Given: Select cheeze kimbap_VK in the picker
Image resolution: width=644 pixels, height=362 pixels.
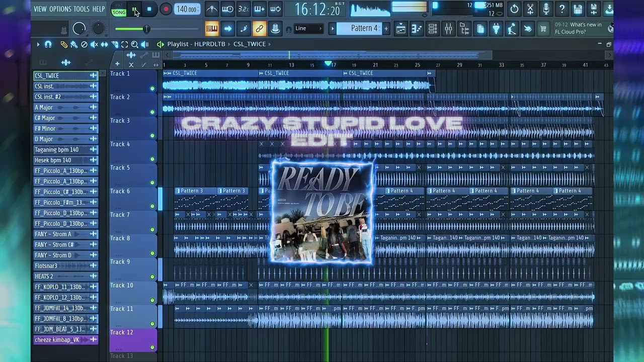Looking at the screenshot, I should click(65, 340).
